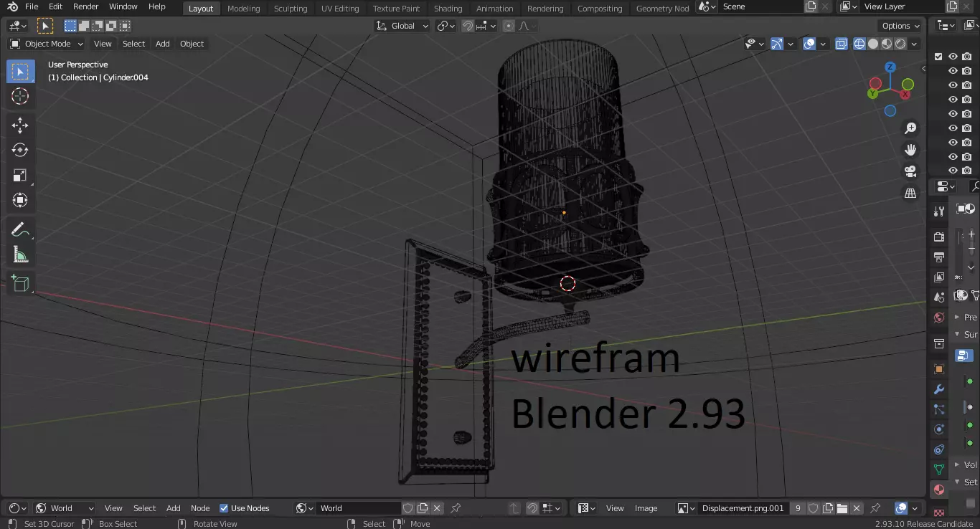
Task: Open the Window menu
Action: 123,6
